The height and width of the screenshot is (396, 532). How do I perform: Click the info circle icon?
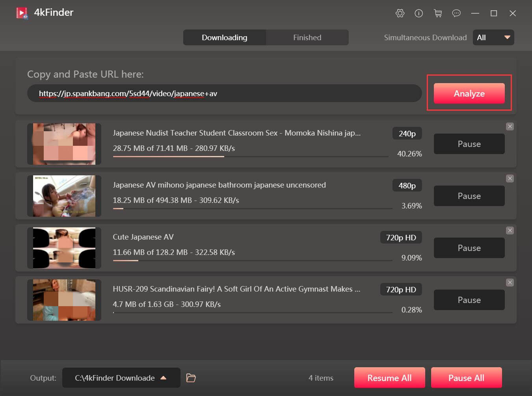point(419,13)
